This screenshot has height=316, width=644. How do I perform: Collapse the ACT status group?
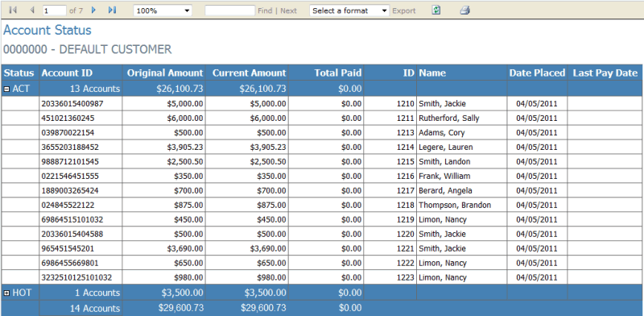point(6,89)
